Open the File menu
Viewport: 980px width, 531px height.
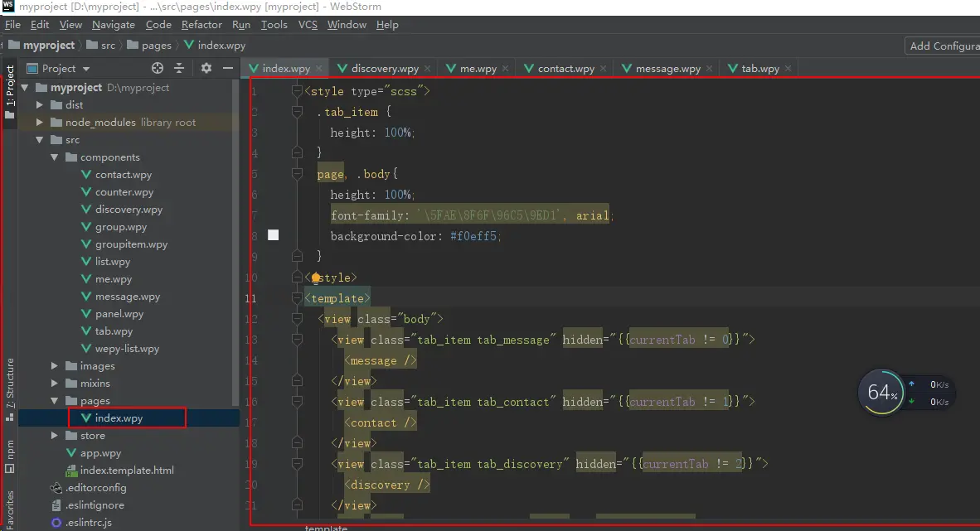12,24
